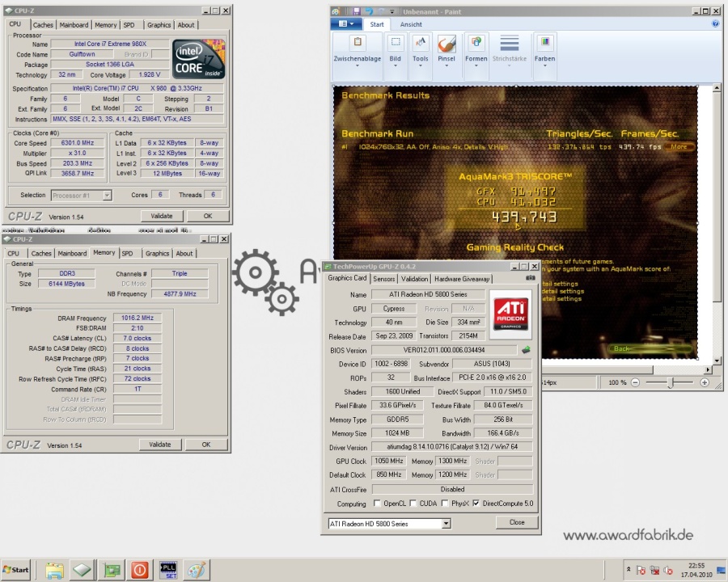This screenshot has width=728, height=582.
Task: Click Validate in the CPU-Z processor window
Action: [162, 216]
